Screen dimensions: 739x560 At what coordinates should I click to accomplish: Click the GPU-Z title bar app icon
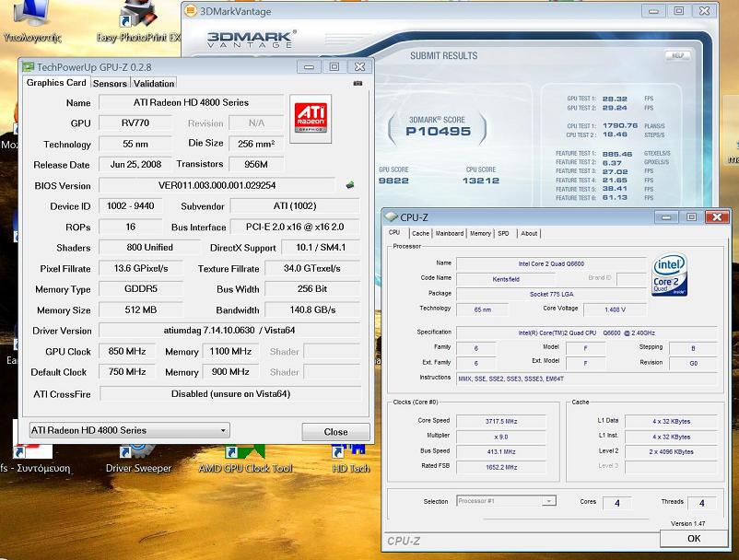[x=29, y=67]
